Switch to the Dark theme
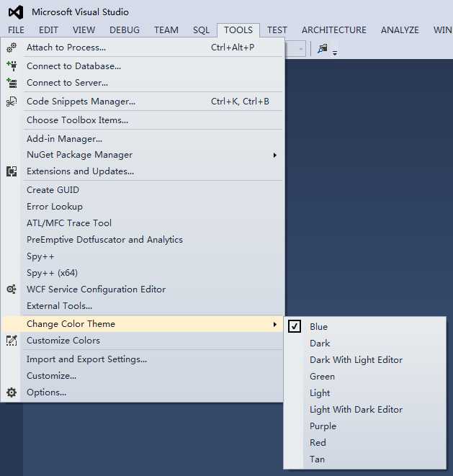The height and width of the screenshot is (476, 453). point(365,343)
